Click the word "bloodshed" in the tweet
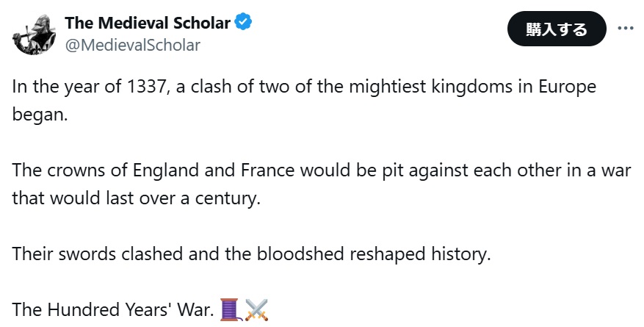 click(301, 254)
